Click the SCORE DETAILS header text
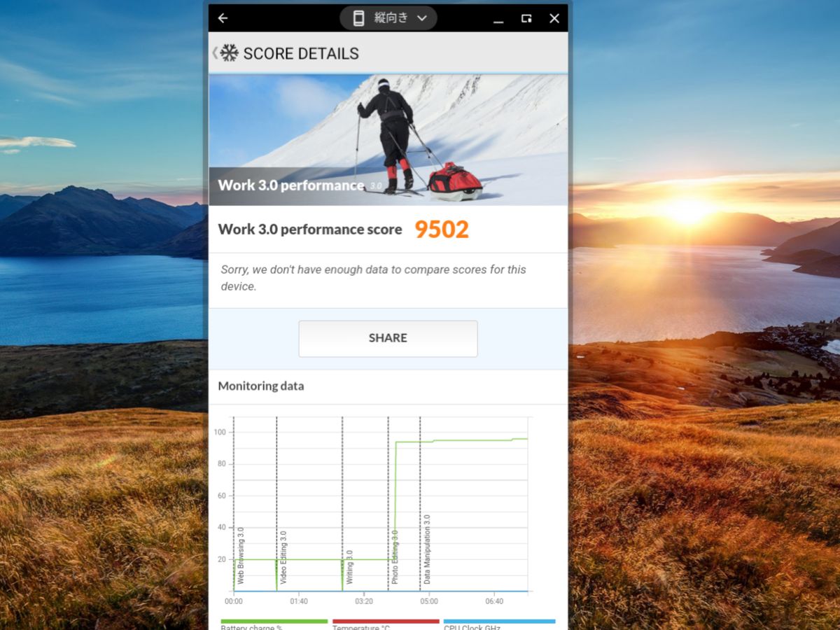840x630 pixels. pyautogui.click(x=300, y=52)
